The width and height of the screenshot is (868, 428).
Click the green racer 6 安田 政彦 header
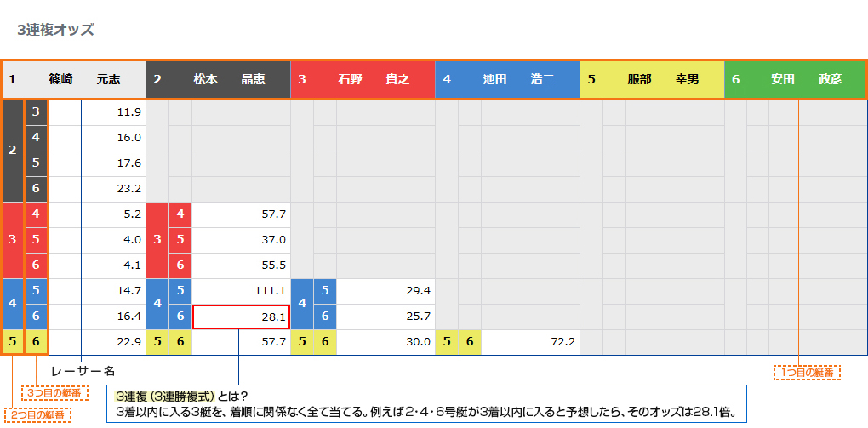point(795,80)
